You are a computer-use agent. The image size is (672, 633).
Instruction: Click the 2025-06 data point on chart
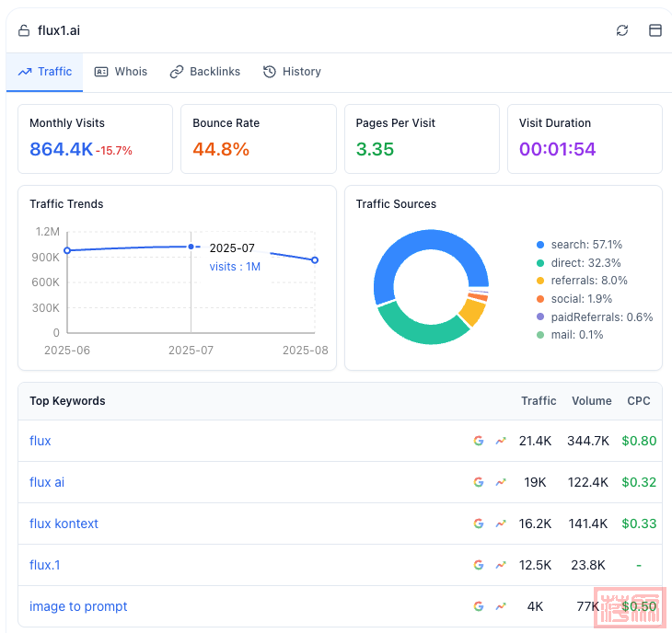66,250
